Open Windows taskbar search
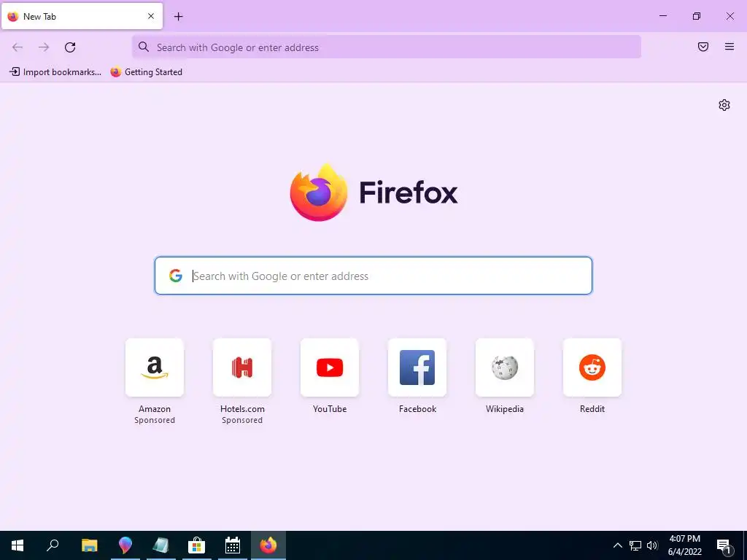The height and width of the screenshot is (560, 747). tap(53, 545)
